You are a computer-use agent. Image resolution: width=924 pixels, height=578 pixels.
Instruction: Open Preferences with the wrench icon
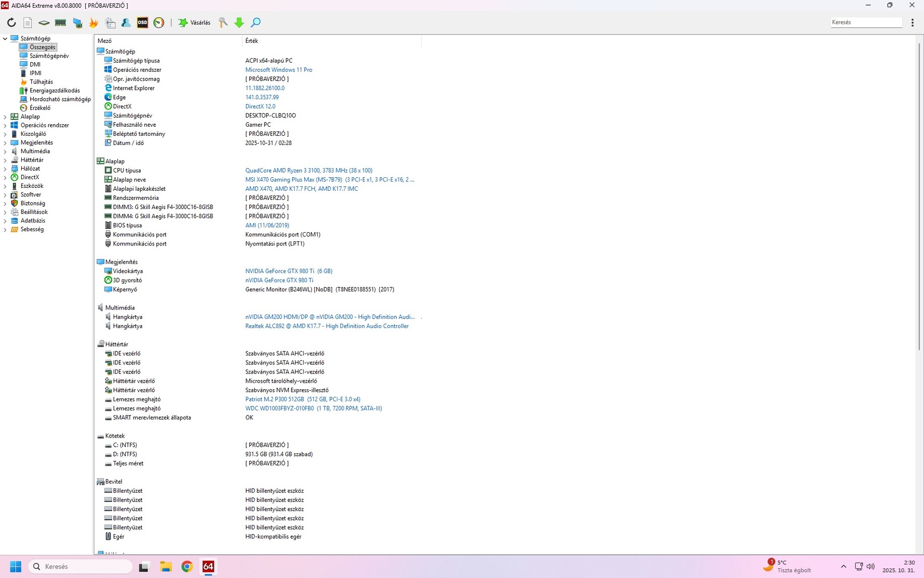click(223, 22)
